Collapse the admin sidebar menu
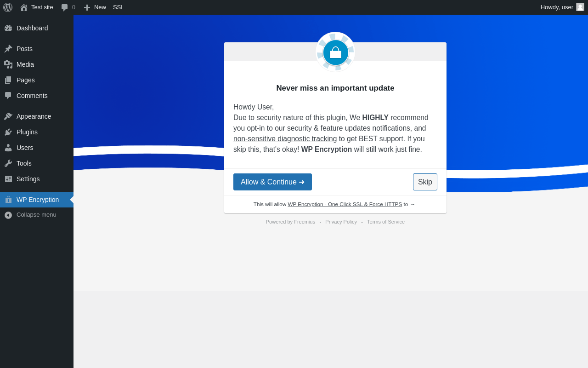This screenshot has width=588, height=368. 37,215
